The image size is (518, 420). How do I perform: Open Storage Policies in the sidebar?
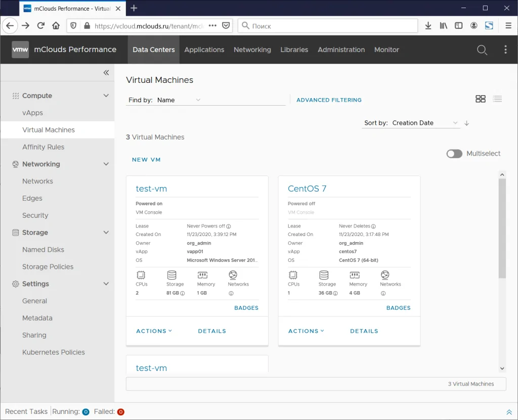click(x=48, y=266)
